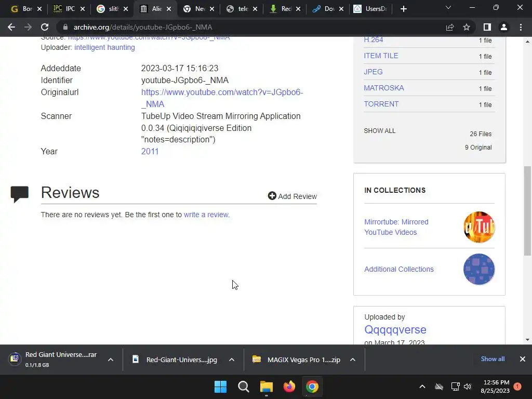Open the tab search dropdown

pyautogui.click(x=448, y=7)
